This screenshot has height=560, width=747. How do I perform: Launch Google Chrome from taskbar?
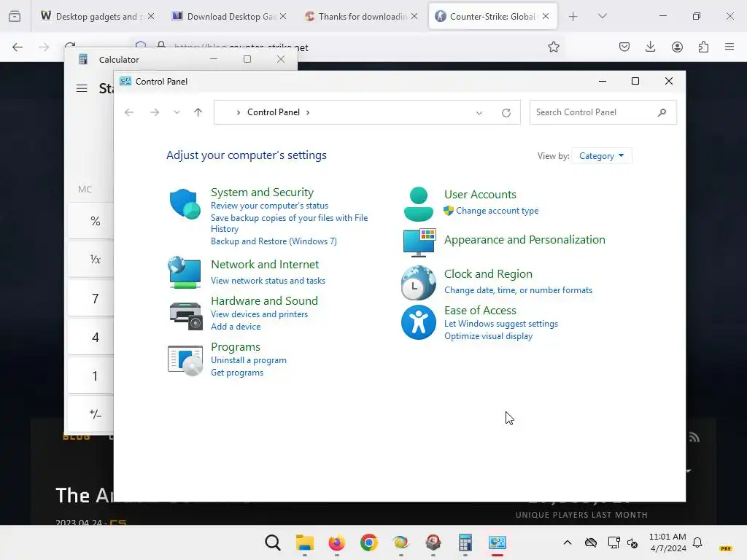(x=368, y=542)
